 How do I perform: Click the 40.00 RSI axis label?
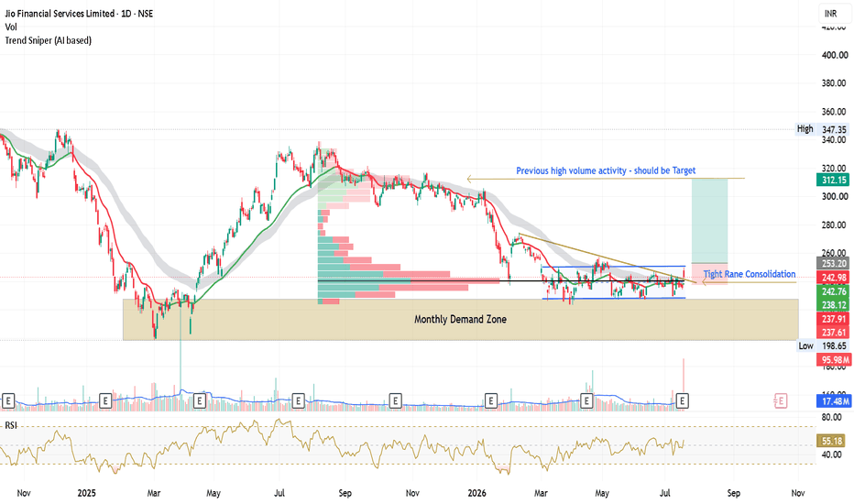coord(832,455)
